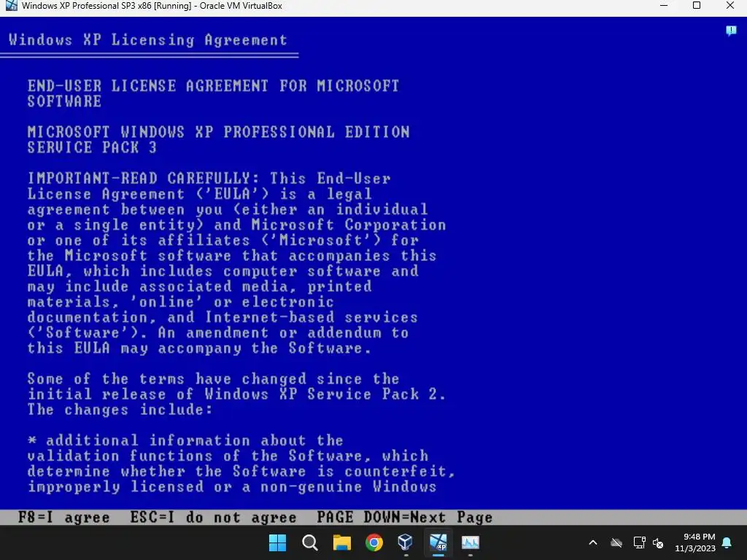Click the "this EULA may accompany the Software." line

[199, 348]
